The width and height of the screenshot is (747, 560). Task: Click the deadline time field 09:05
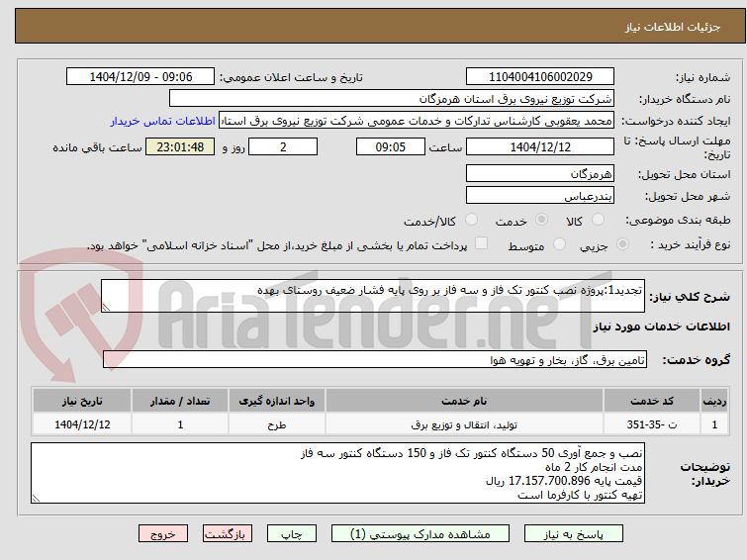point(391,146)
